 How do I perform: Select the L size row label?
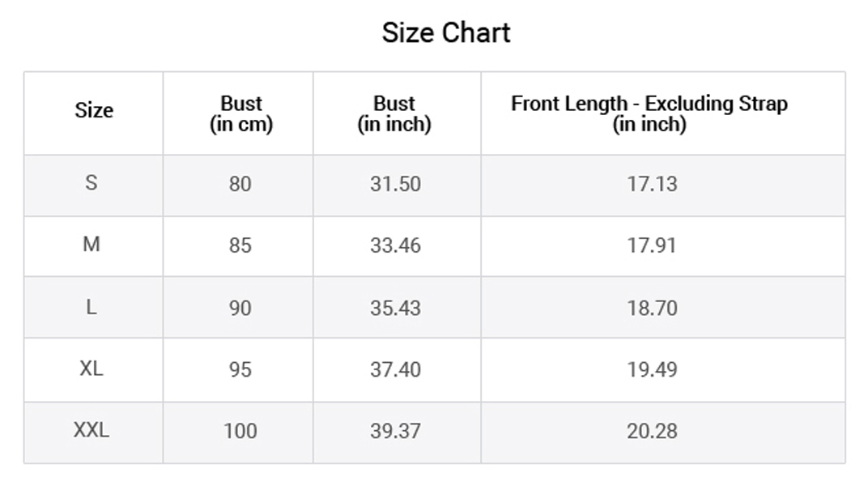91,307
